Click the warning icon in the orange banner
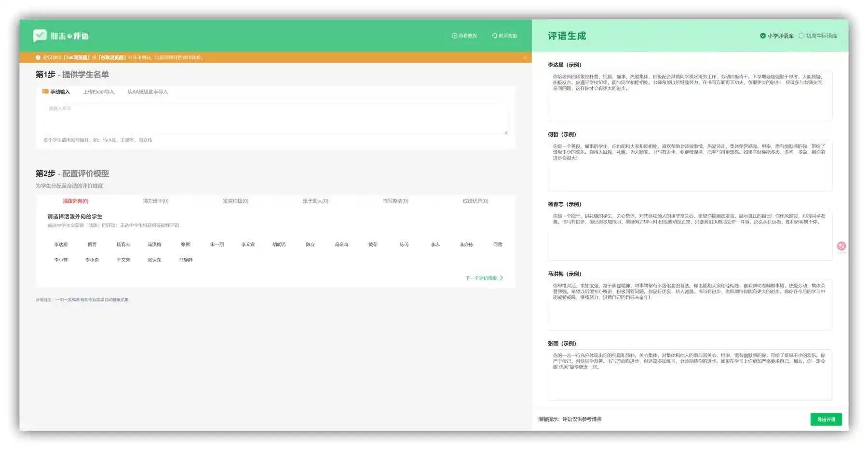The height and width of the screenshot is (450, 868). [x=38, y=57]
